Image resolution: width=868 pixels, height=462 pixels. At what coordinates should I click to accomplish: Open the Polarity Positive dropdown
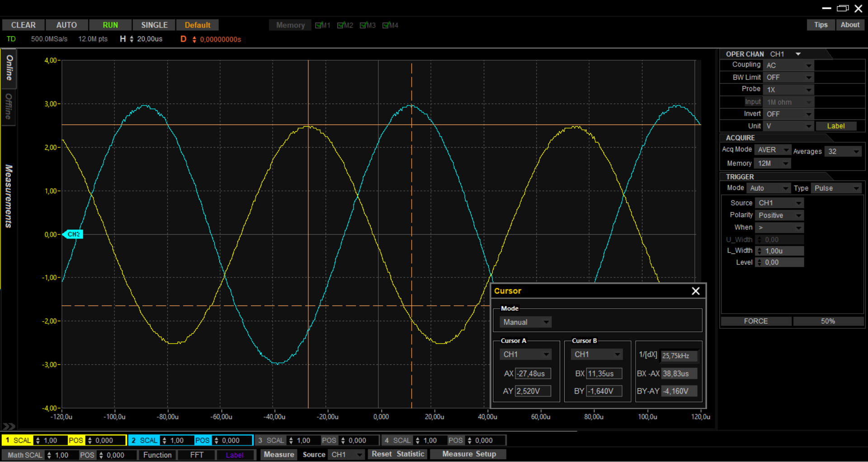pos(779,215)
